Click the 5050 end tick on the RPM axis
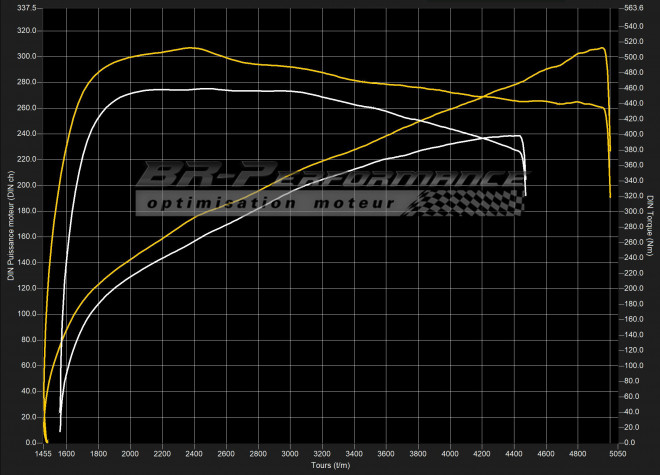This screenshot has width=660, height=475. (618, 455)
